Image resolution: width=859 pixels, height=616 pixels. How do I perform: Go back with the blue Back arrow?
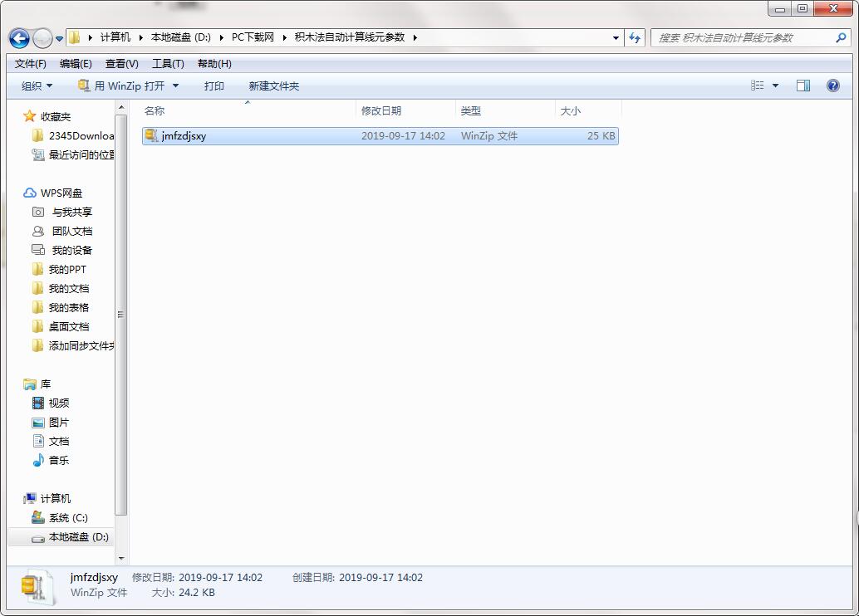[x=19, y=38]
